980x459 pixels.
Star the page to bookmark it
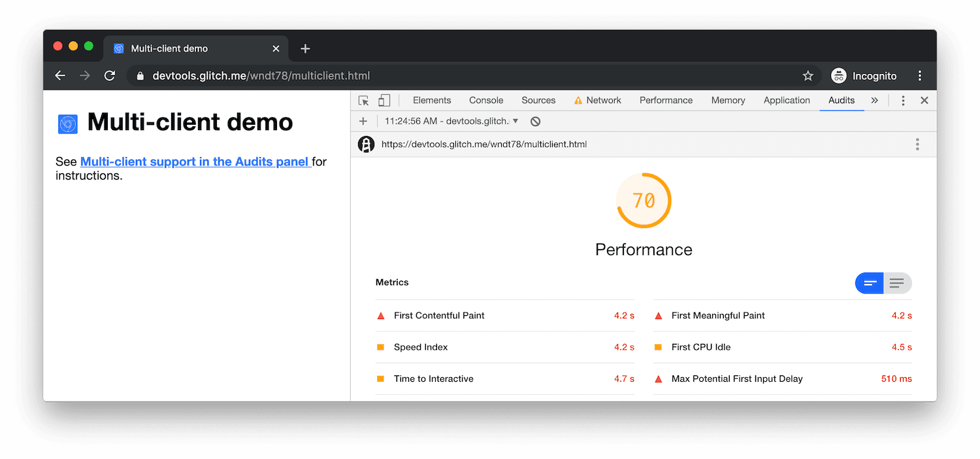click(808, 75)
